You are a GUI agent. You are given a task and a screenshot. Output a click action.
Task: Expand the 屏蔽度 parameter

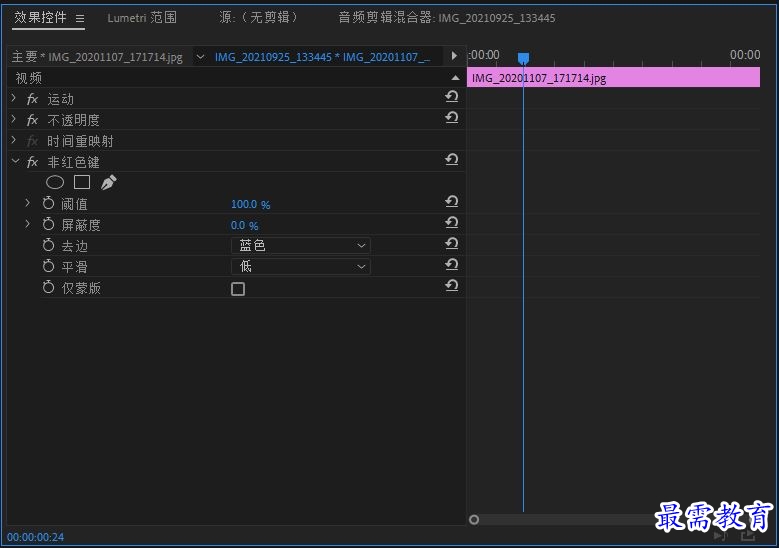coord(28,224)
